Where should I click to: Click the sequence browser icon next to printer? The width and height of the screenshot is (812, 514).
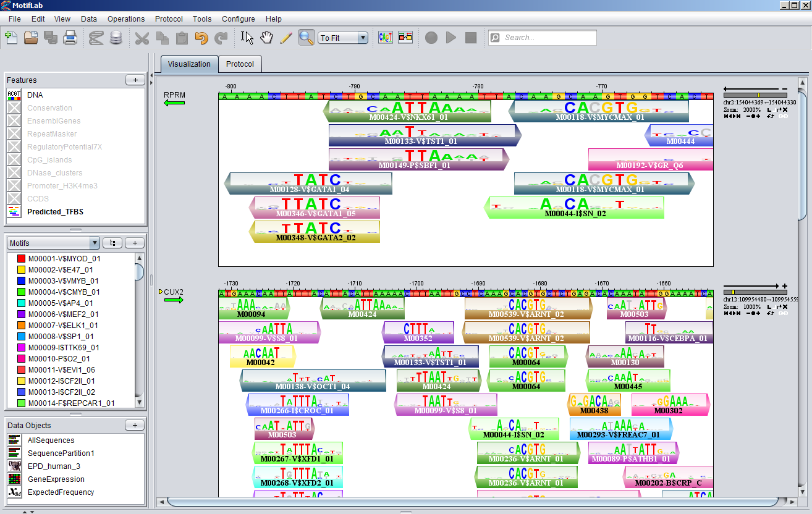coord(96,38)
